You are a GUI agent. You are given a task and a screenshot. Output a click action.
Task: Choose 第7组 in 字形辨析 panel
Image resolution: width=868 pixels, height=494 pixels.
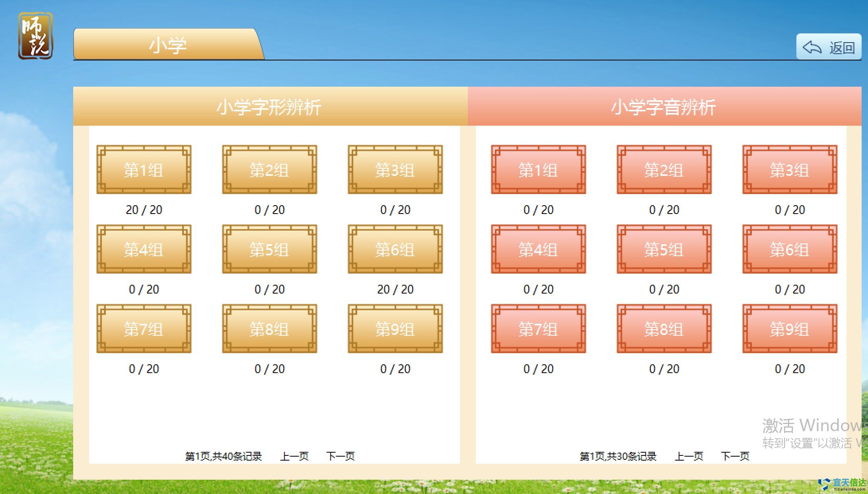click(144, 329)
